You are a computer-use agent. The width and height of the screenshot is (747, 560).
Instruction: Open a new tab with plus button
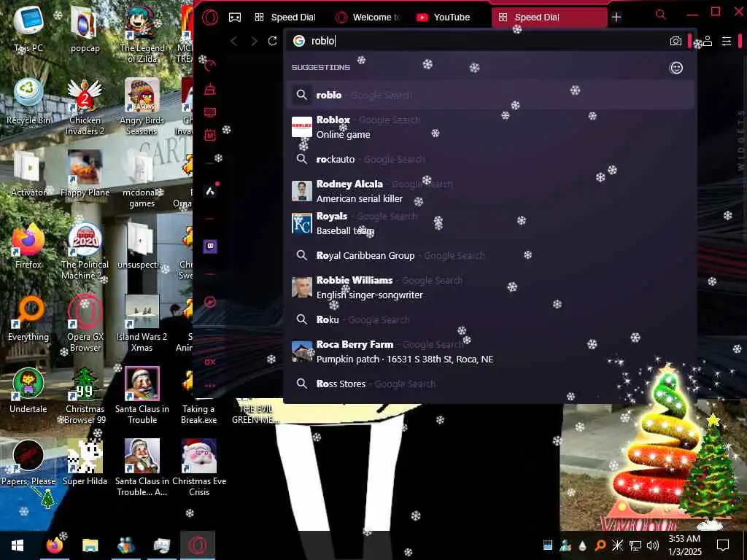click(x=616, y=17)
